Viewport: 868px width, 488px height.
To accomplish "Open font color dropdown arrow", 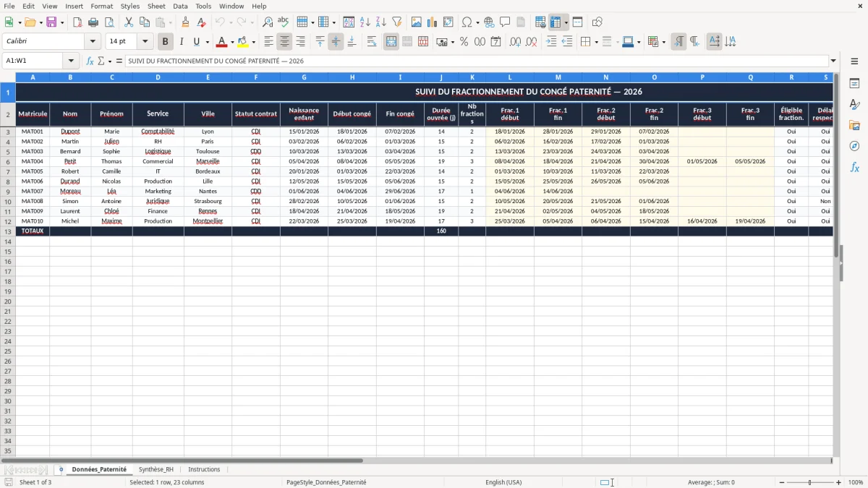I will [232, 42].
